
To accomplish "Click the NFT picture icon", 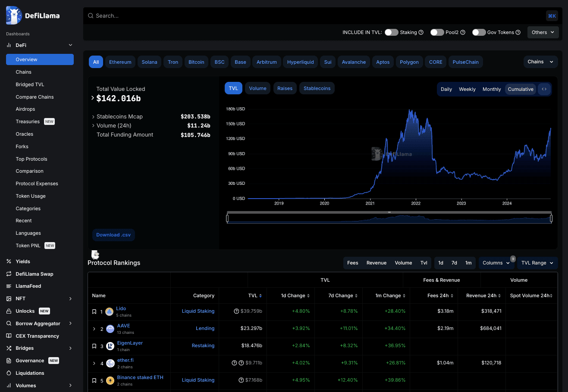I will coord(9,299).
